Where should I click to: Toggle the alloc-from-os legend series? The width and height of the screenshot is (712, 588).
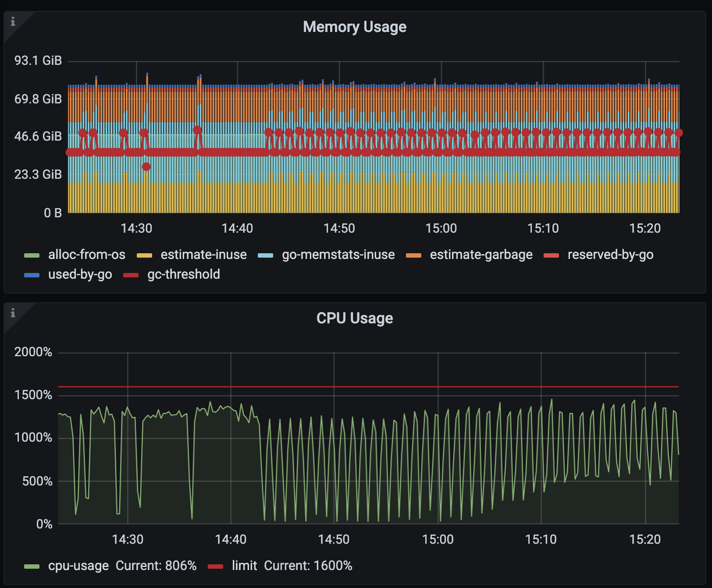86,255
